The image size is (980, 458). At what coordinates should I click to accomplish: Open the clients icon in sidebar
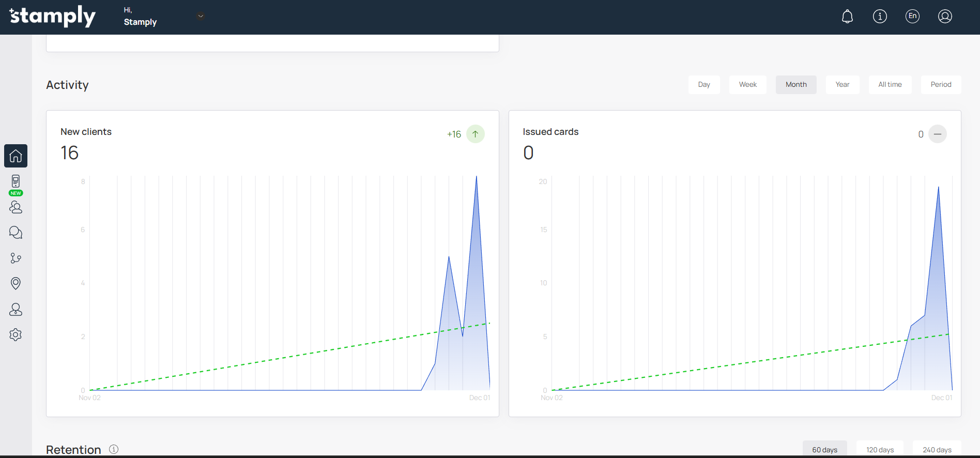16,207
